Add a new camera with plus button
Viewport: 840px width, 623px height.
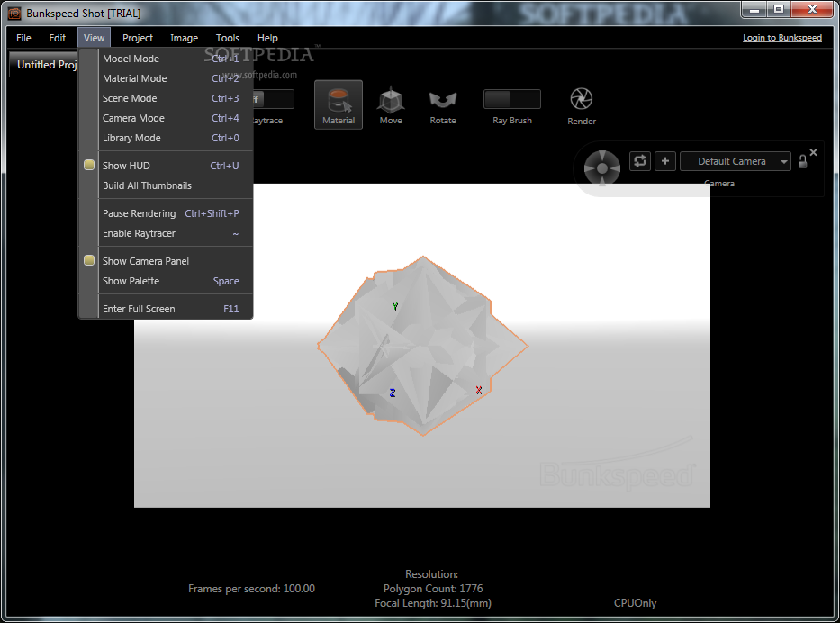click(664, 161)
